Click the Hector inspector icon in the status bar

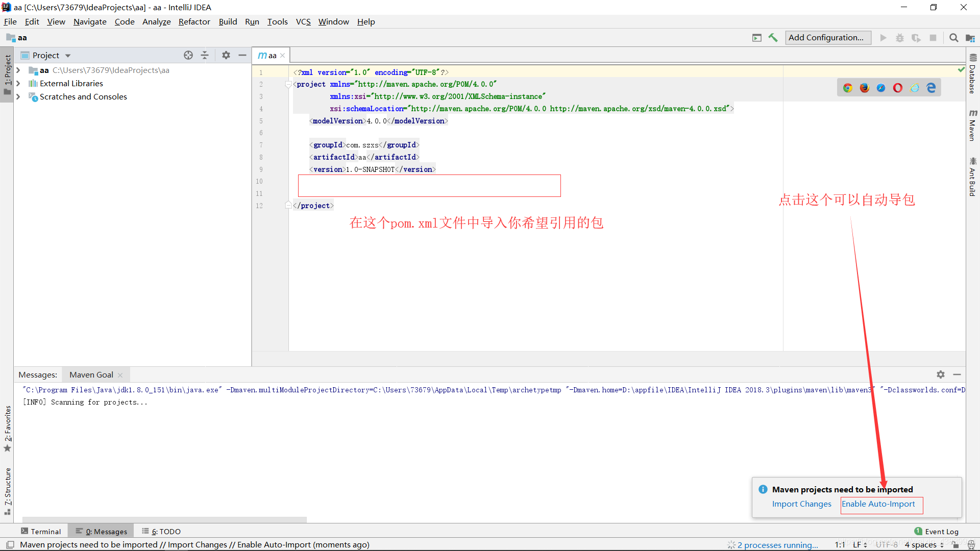(x=971, y=545)
